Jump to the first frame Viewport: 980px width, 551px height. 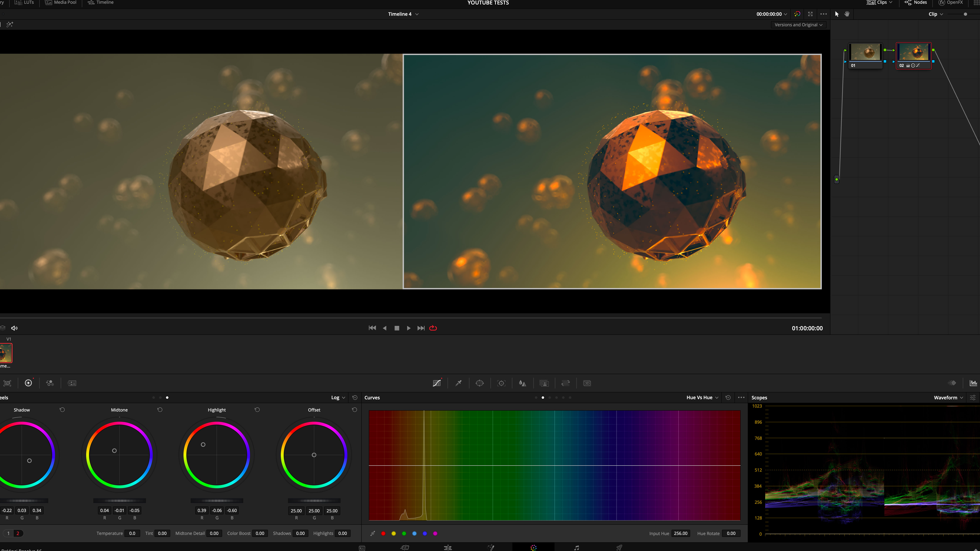coord(372,328)
